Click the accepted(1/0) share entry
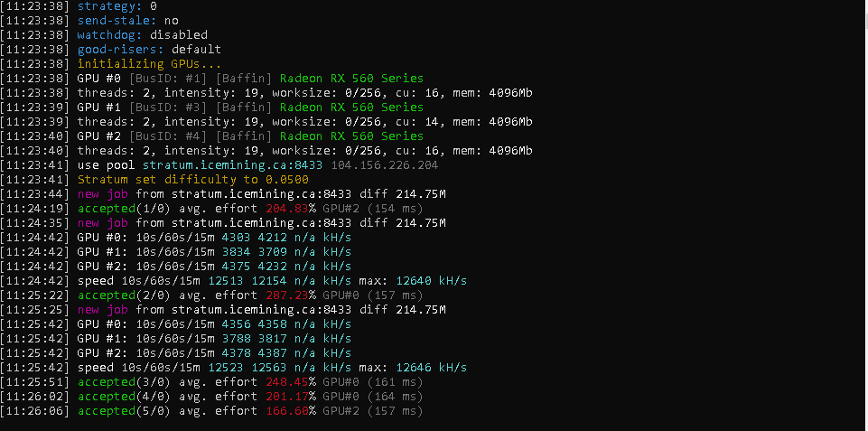The height and width of the screenshot is (431, 868). click(107, 209)
